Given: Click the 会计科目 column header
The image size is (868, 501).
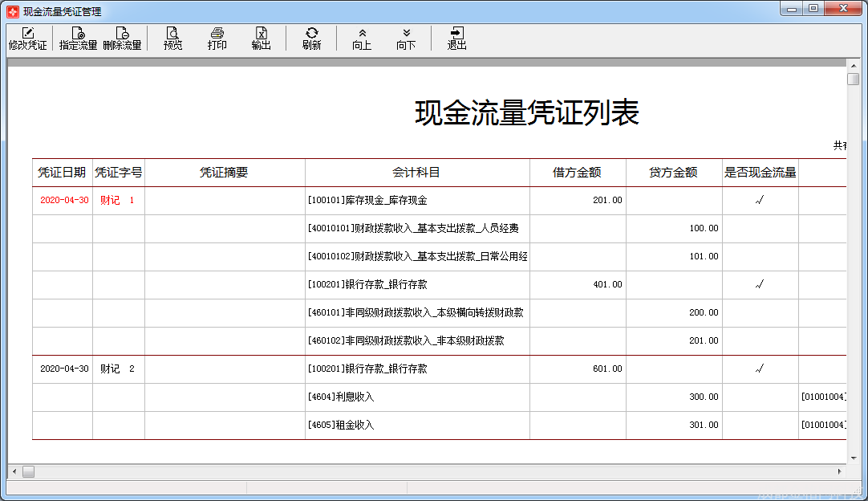Looking at the screenshot, I should tap(416, 173).
